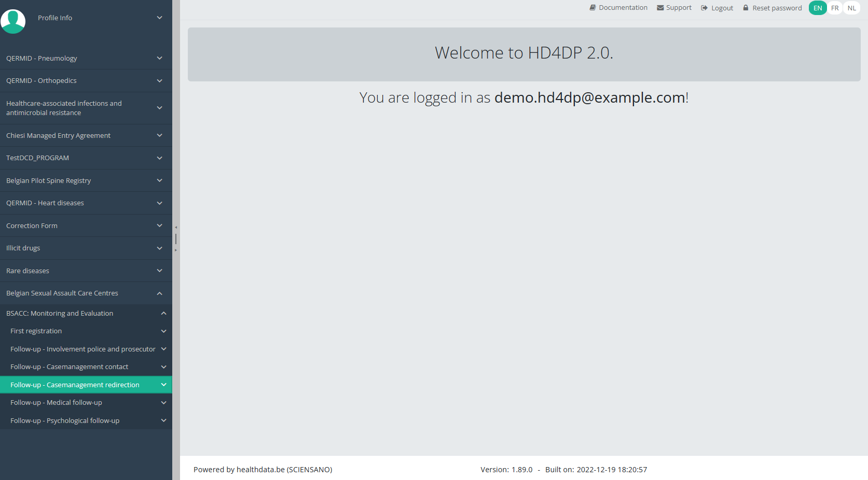Collapse Belgian Sexual Assault Care Centres chevron
The image size is (868, 480).
pyautogui.click(x=159, y=293)
